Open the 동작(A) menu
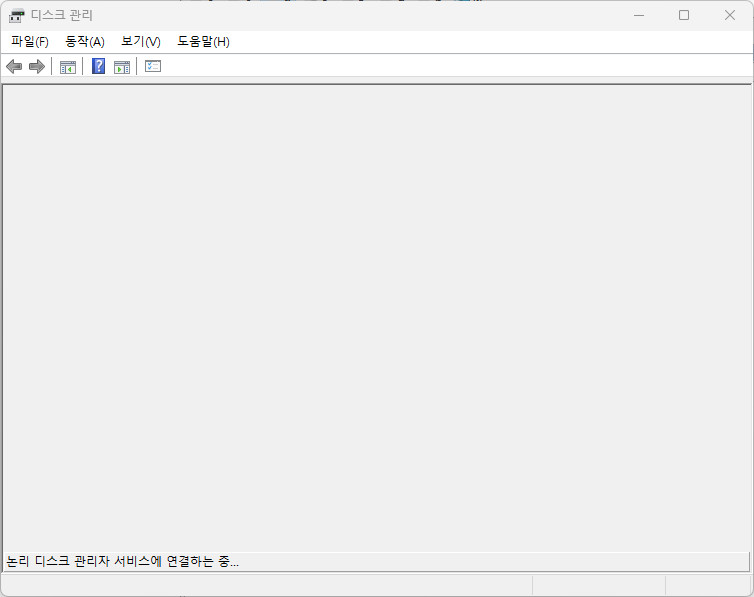The width and height of the screenshot is (754, 597). coord(85,42)
